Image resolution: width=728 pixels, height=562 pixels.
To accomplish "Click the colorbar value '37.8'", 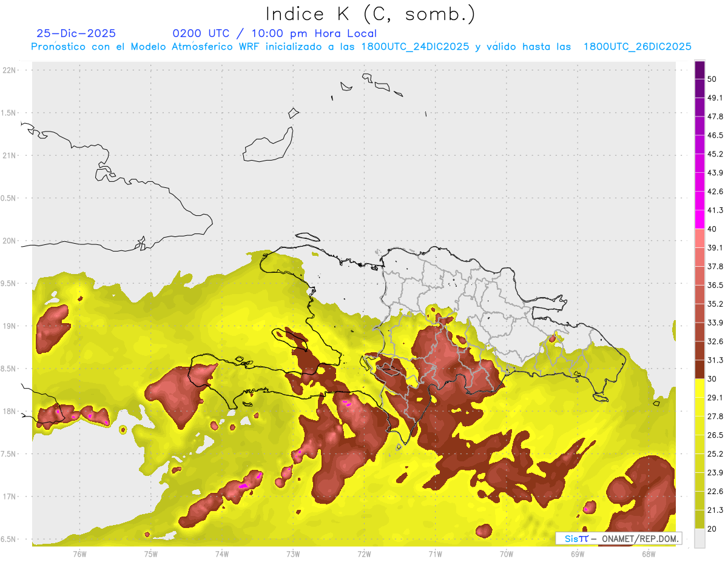I will (715, 267).
